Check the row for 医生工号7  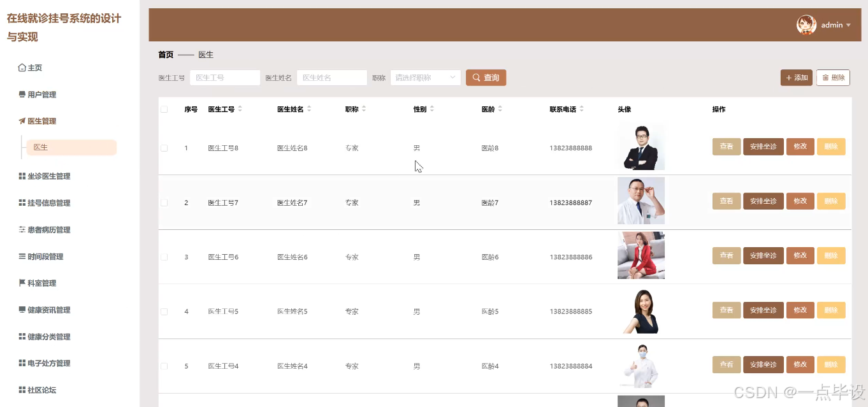click(164, 203)
